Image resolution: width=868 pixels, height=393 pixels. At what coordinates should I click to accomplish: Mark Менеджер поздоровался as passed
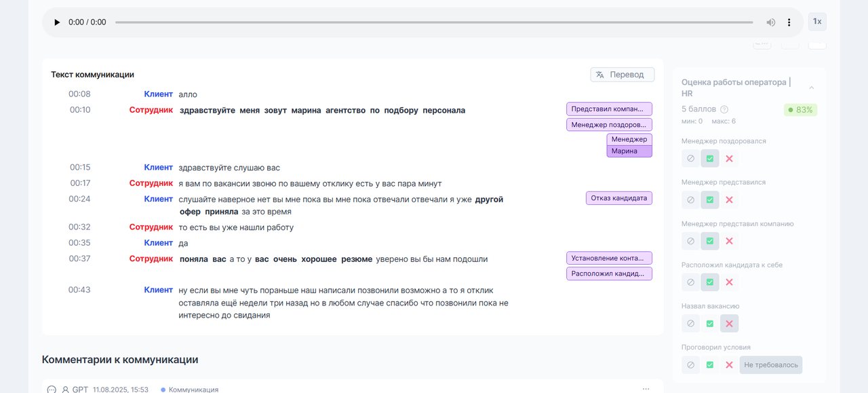click(710, 158)
